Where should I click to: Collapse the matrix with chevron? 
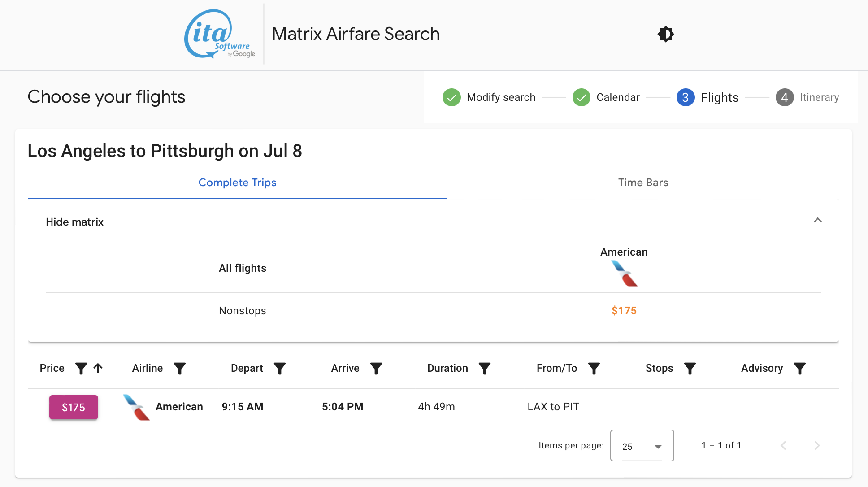[818, 220]
